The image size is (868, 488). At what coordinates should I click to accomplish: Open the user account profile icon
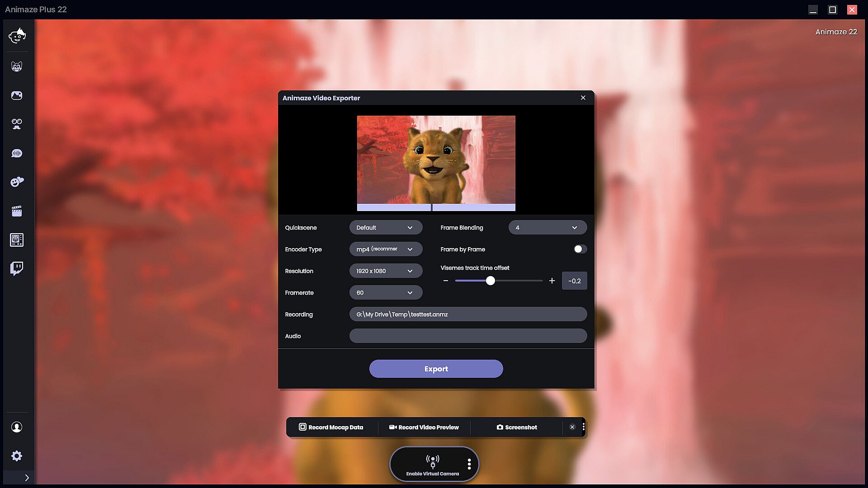[17, 427]
